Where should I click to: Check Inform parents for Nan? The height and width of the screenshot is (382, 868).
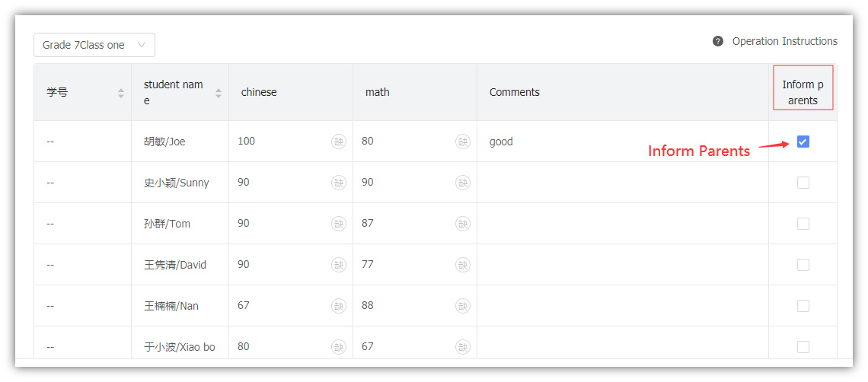(803, 306)
